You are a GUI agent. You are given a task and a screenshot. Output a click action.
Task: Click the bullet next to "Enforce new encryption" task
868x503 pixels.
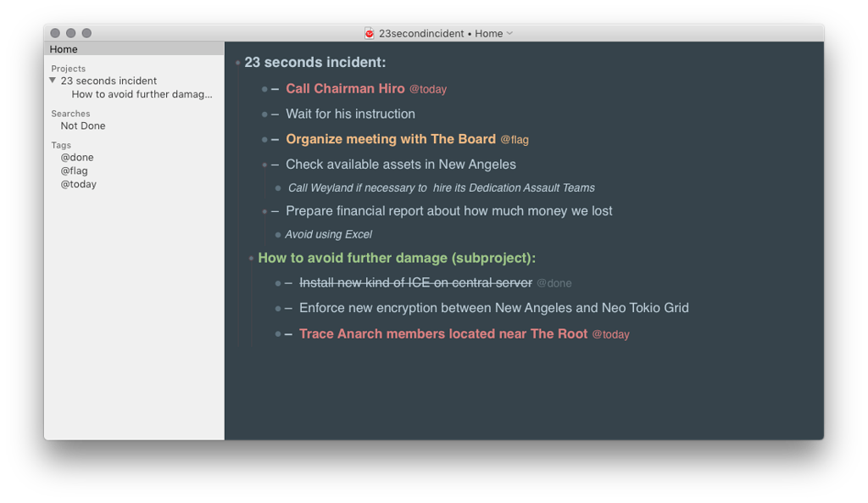point(277,308)
